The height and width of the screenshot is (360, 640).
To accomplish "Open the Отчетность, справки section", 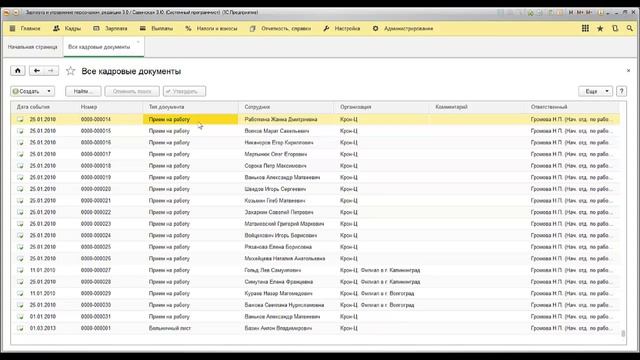I will [281, 29].
